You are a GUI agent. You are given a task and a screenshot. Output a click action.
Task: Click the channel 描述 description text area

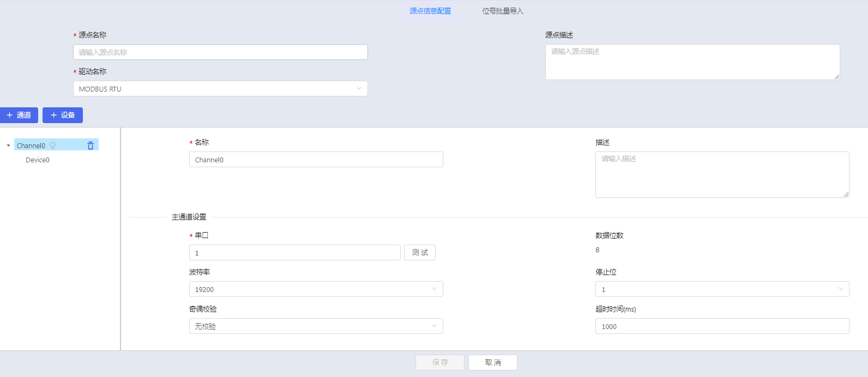tap(722, 174)
